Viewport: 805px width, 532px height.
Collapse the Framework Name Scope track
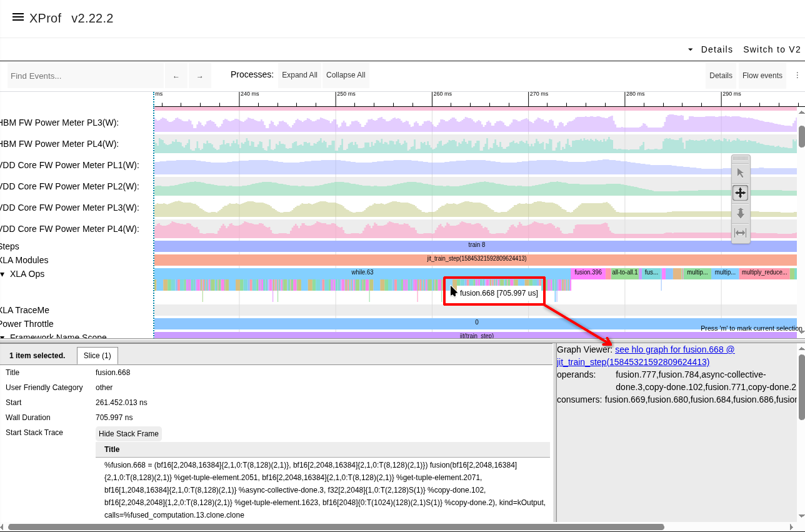2,338
